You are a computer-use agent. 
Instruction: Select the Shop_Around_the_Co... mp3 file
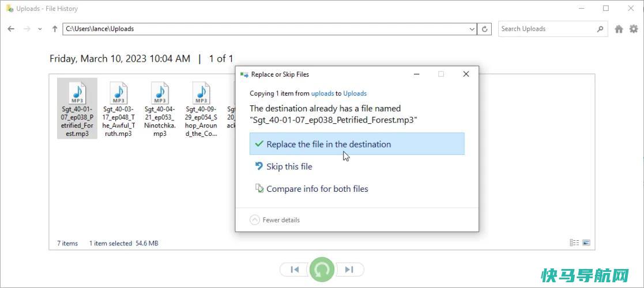(201, 109)
